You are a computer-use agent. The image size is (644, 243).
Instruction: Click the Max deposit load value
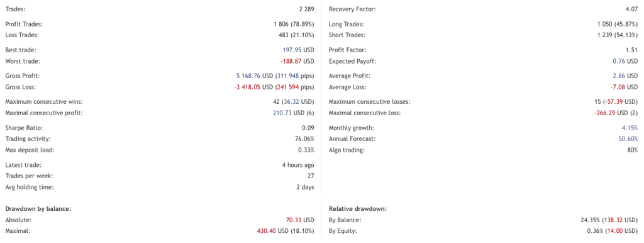point(306,150)
